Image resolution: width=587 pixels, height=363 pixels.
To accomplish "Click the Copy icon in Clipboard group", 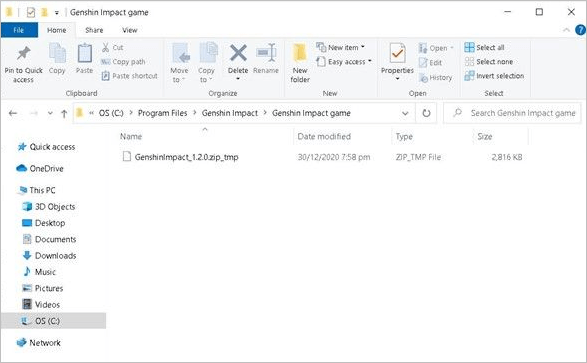I will tap(57, 53).
